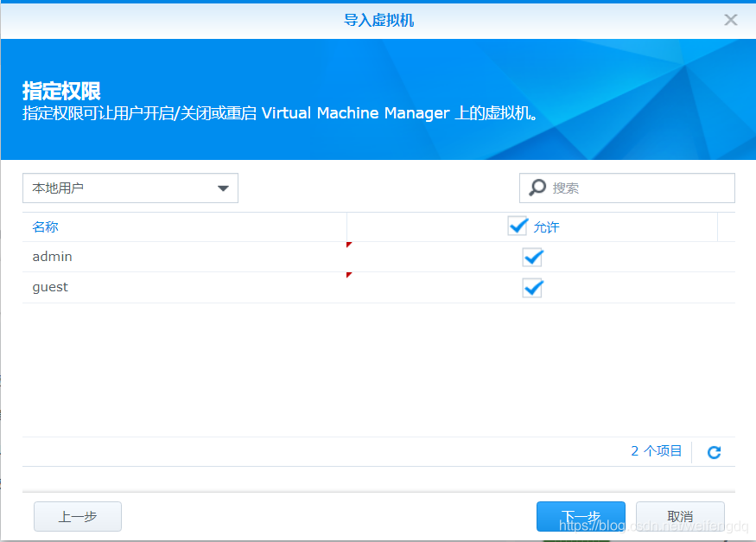Click the red corner marker on admin row
This screenshot has height=542, width=756.
(347, 246)
